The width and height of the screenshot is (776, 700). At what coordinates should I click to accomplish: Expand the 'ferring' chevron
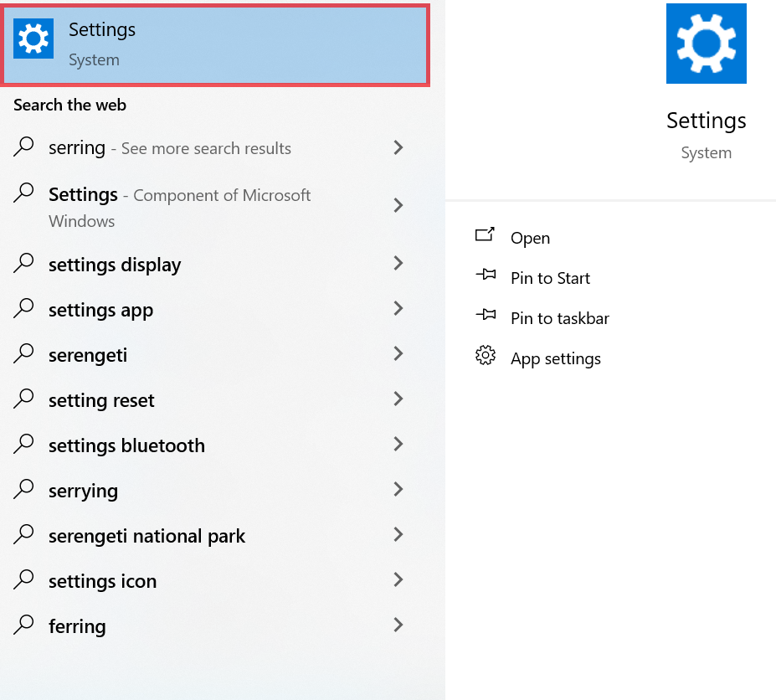tap(398, 625)
